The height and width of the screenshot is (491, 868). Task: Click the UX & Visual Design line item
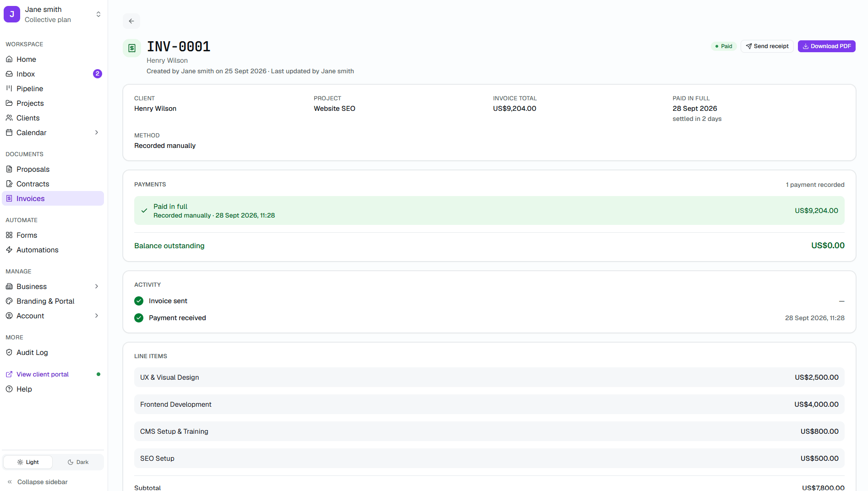point(489,377)
